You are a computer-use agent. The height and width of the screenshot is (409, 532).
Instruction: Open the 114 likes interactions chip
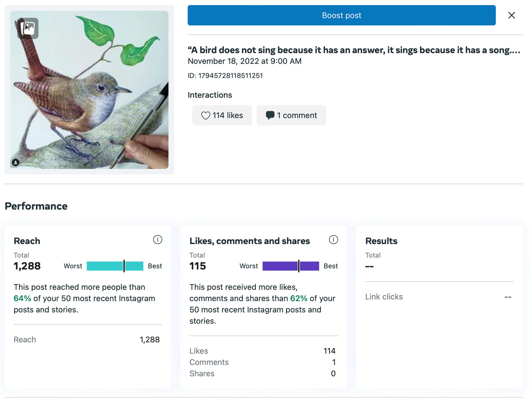click(x=222, y=115)
